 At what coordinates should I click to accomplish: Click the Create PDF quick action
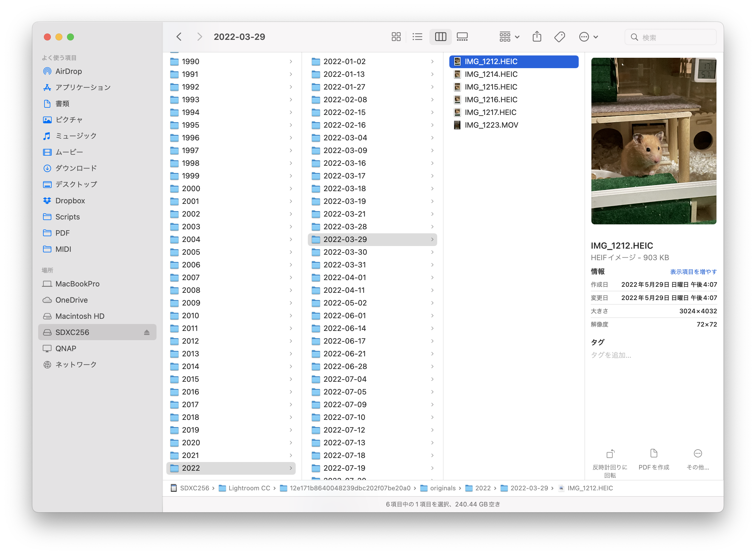tap(653, 454)
